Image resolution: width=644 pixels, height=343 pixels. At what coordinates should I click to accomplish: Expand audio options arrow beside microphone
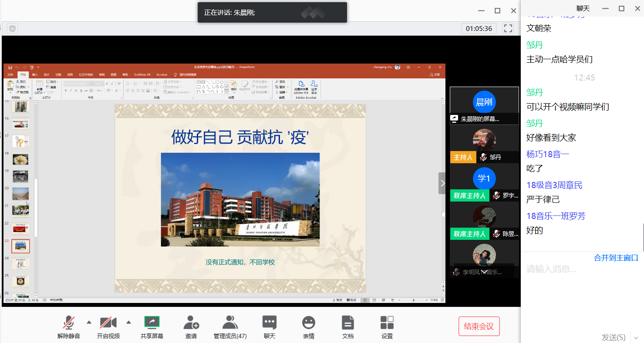[89, 322]
